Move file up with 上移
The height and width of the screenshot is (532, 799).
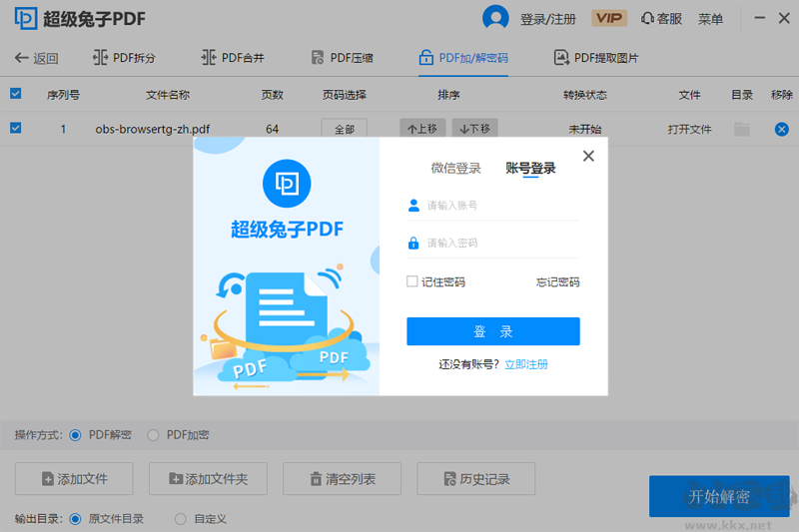(422, 129)
